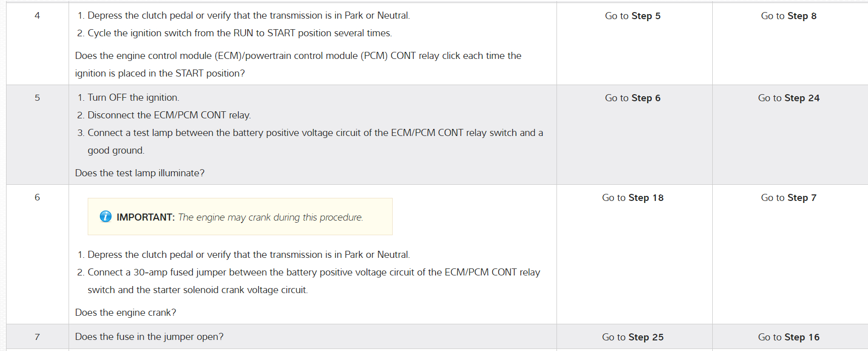Navigate using the "Go to Step 18" link

click(x=633, y=198)
